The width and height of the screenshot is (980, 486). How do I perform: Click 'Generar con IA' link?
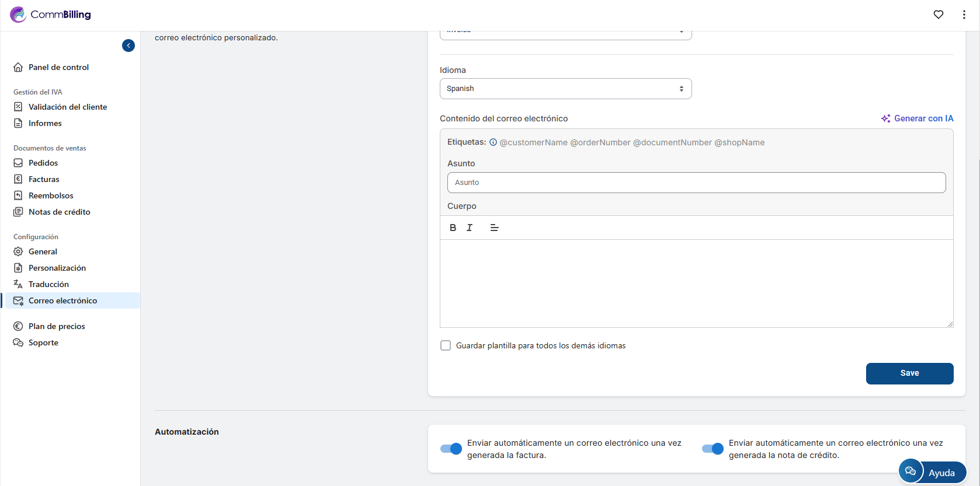tap(917, 118)
